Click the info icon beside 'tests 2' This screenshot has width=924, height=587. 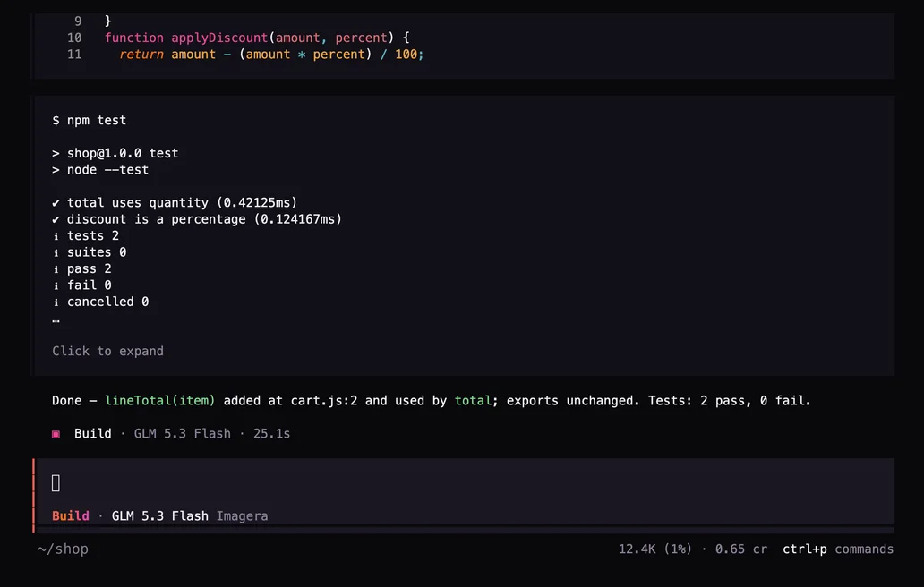[x=56, y=236]
